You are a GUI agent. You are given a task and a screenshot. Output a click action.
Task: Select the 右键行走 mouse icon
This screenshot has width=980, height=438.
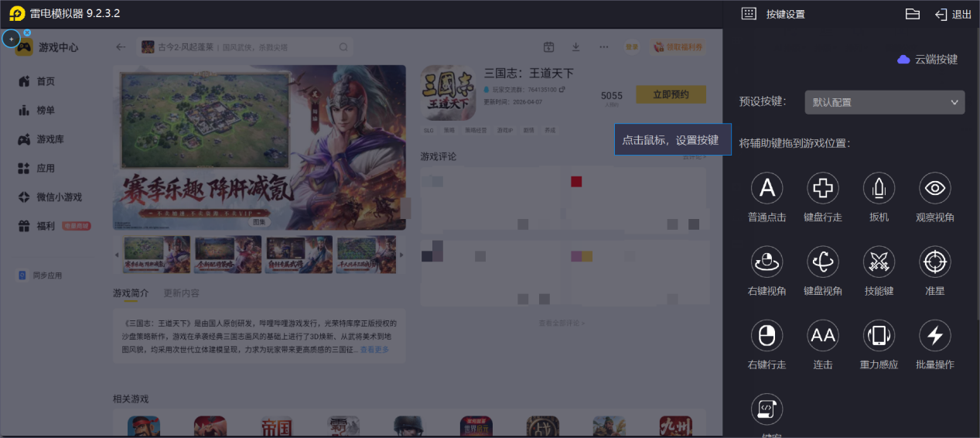(767, 335)
